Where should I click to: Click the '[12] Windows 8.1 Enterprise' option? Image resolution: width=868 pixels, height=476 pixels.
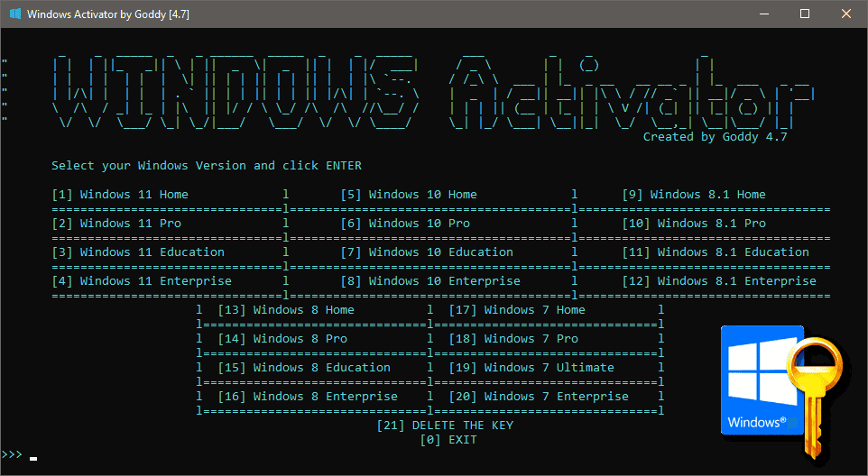pyautogui.click(x=719, y=281)
